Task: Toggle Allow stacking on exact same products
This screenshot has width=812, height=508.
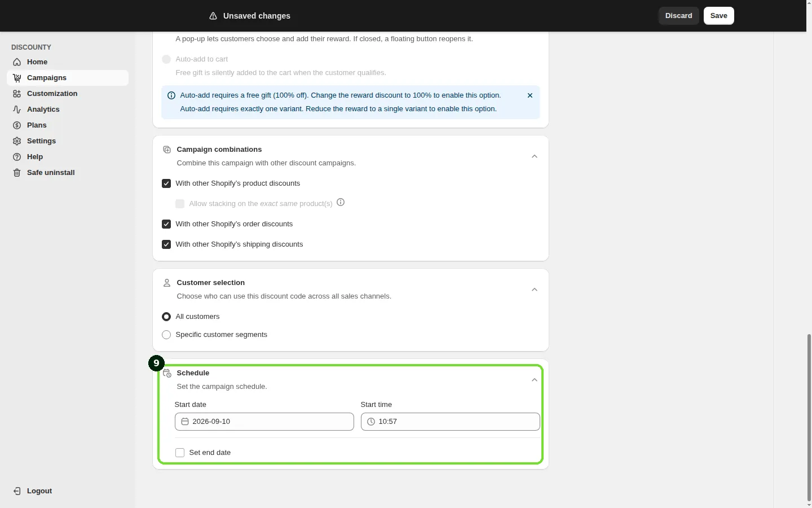Action: coord(180,204)
